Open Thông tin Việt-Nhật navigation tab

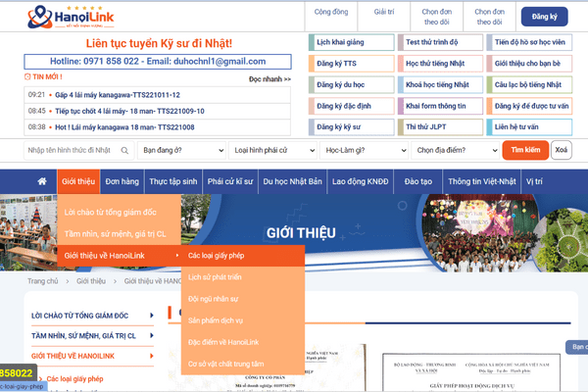coord(482,181)
